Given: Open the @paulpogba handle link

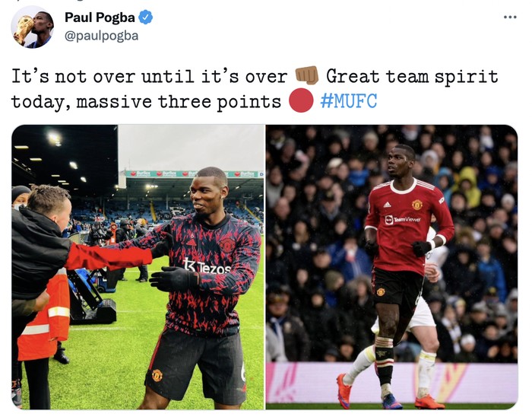Looking at the screenshot, I should [x=101, y=36].
